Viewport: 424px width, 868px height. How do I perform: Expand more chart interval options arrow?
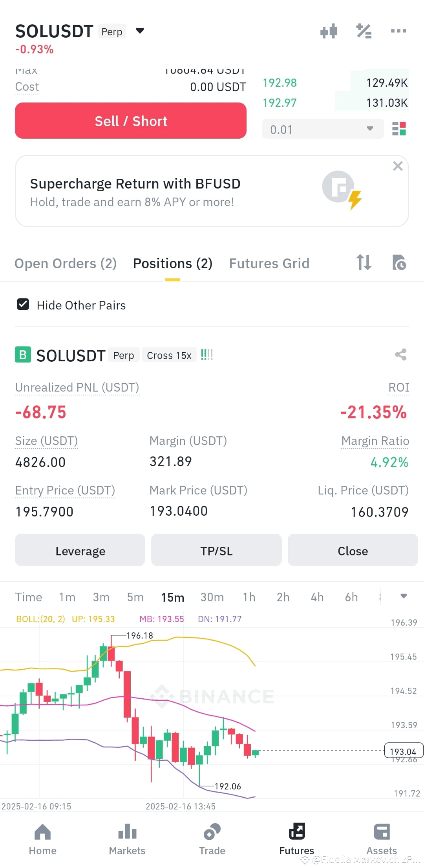[x=404, y=596]
